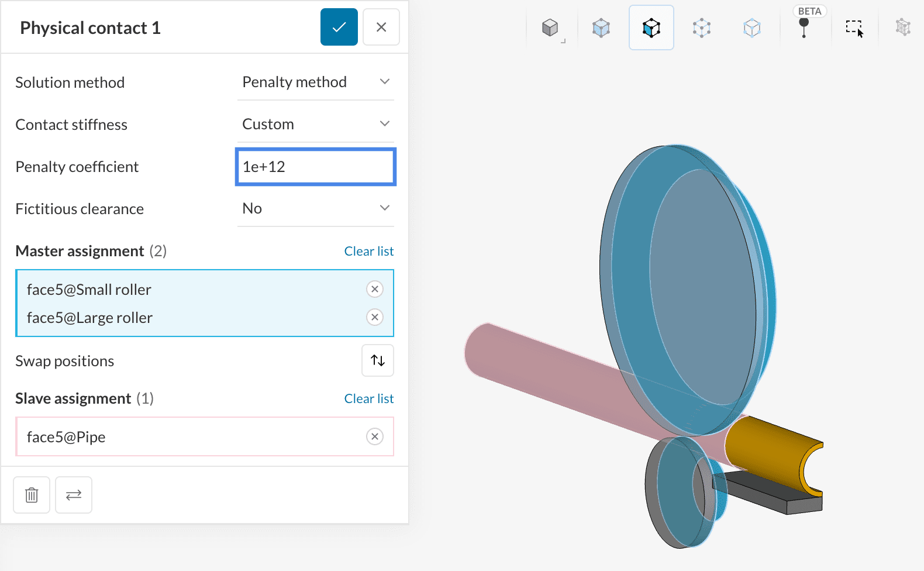Select the solid cube view mode

coord(550,27)
